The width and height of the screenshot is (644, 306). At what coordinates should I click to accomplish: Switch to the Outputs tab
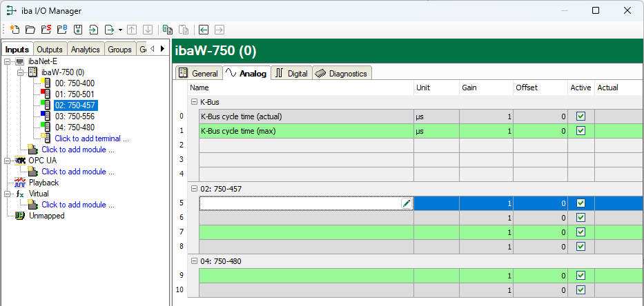click(50, 49)
